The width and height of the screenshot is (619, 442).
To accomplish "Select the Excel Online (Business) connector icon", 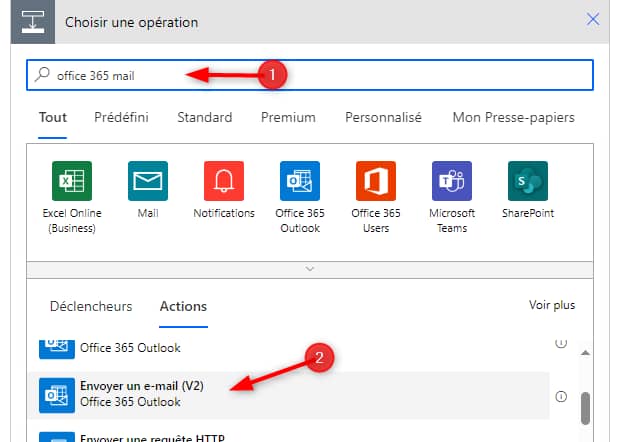I will point(72,181).
